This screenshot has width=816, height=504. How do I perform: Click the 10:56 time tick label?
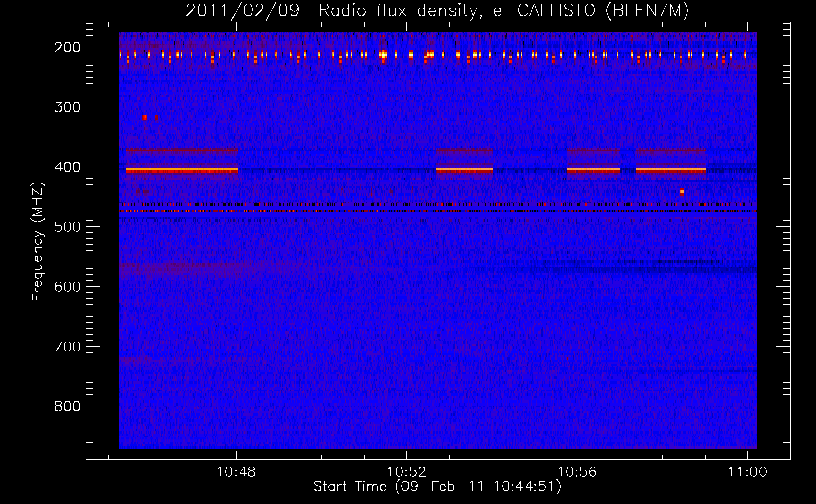tap(577, 472)
